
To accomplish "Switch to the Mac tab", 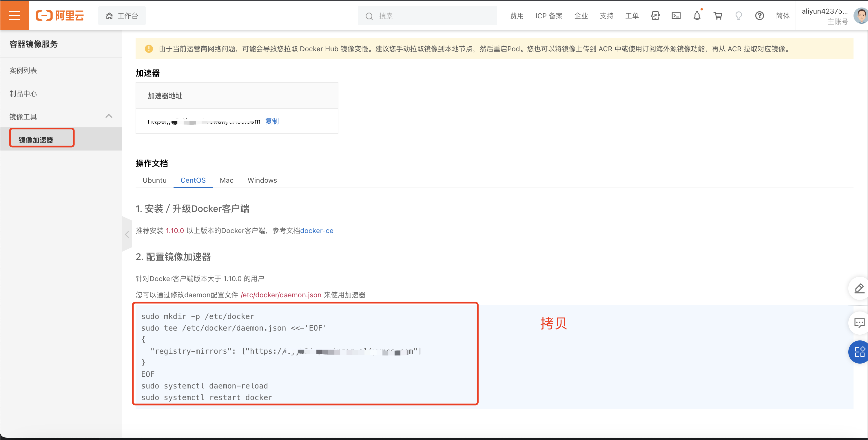I will pyautogui.click(x=226, y=180).
